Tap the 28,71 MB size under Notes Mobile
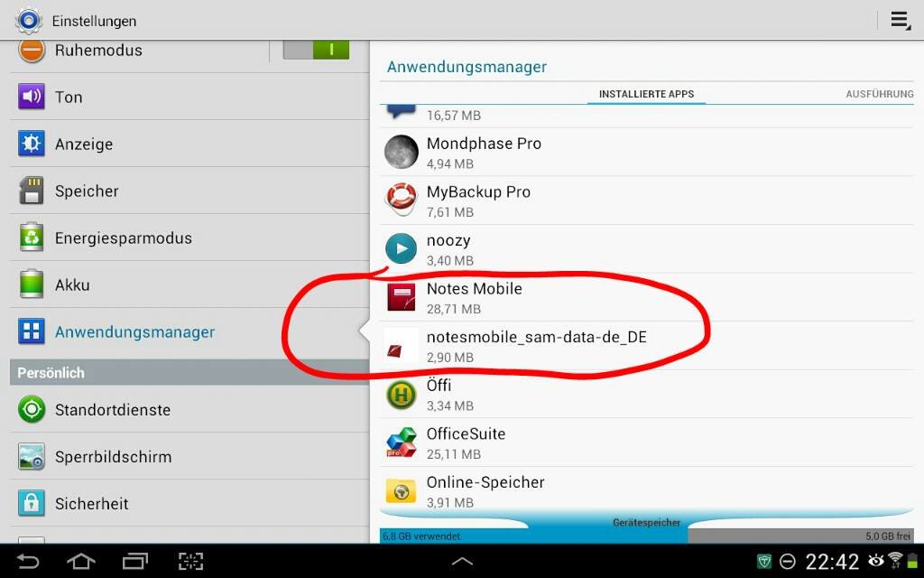The width and height of the screenshot is (924, 578). tap(454, 309)
